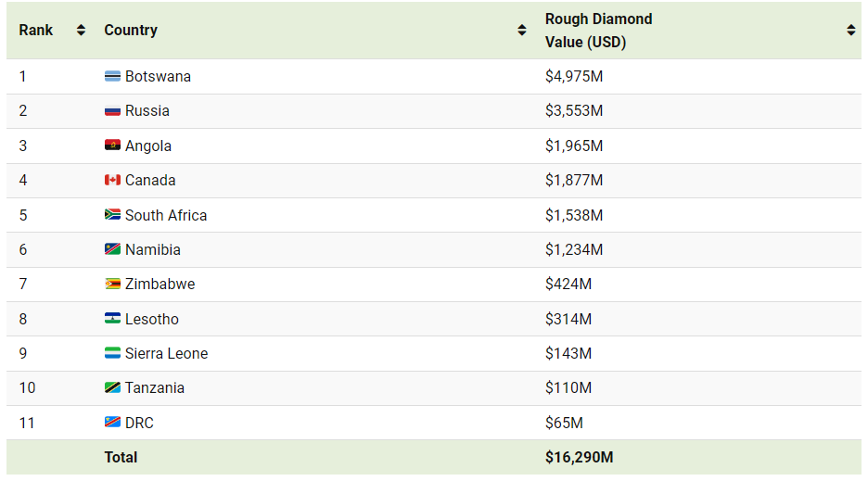Click the Namibia flag icon
This screenshot has height=481, width=868.
pyautogui.click(x=112, y=249)
